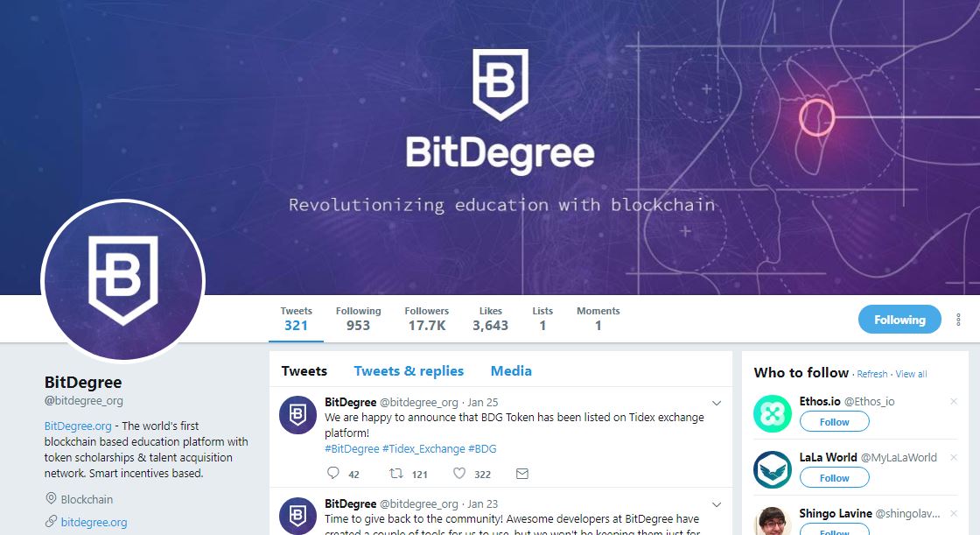Open the three-dot profile options menu

pos(958,320)
